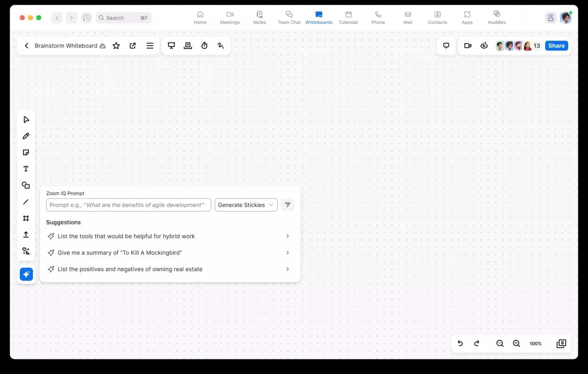
Task: Switch to the Team Chat tab
Action: 289,18
